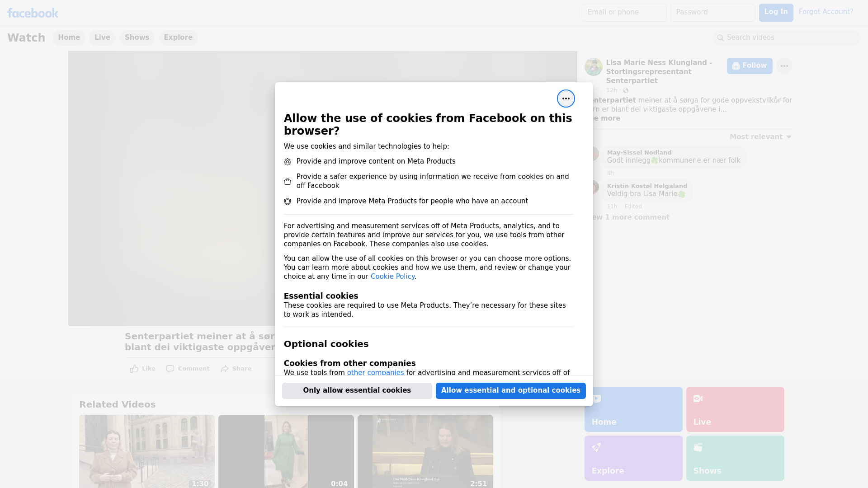Click the Comment bubble icon
The width and height of the screenshot is (868, 488).
pos(170,369)
